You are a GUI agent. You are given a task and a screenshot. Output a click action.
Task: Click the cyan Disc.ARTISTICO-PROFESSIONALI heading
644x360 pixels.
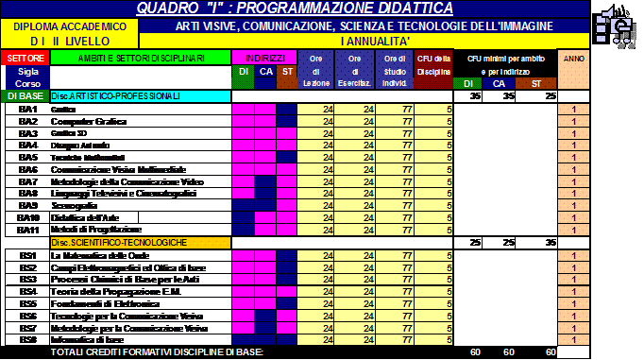point(141,96)
